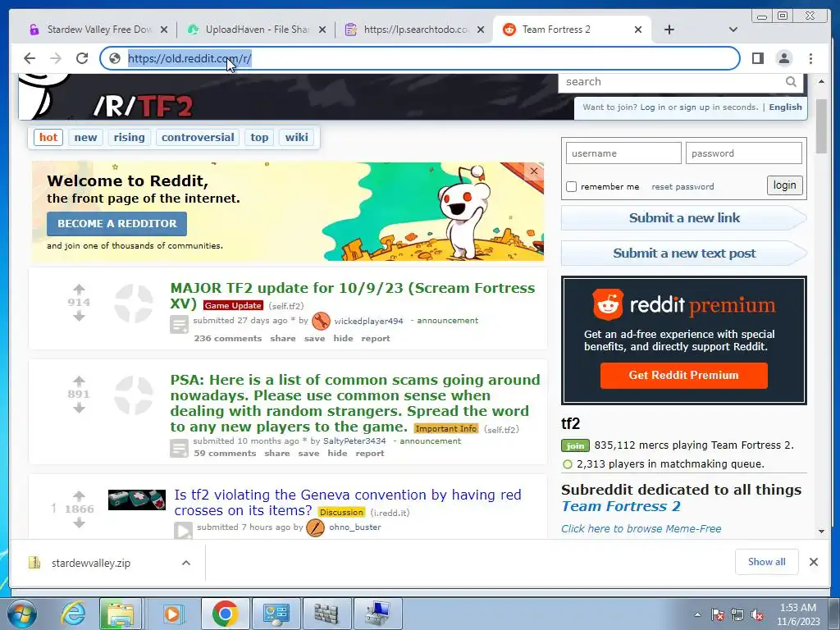The width and height of the screenshot is (840, 630).
Task: Open the stardewvalley.zip download item
Action: [x=91, y=563]
